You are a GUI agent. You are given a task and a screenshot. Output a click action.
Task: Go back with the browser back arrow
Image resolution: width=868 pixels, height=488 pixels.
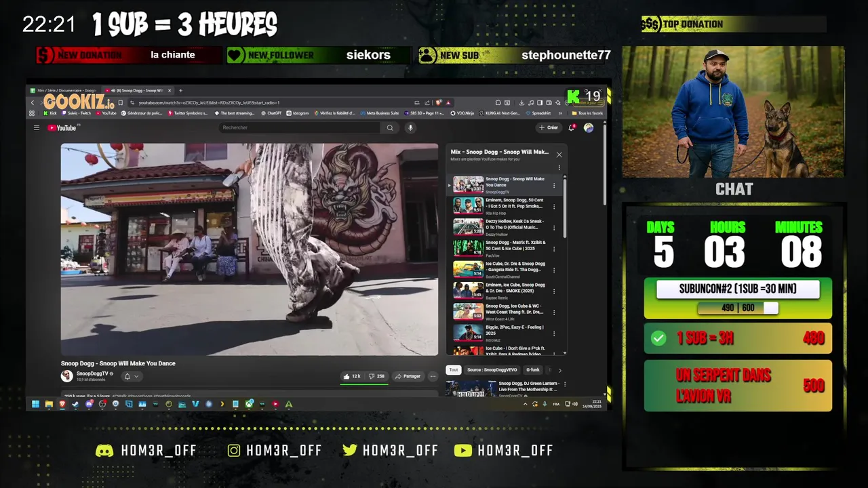point(33,102)
